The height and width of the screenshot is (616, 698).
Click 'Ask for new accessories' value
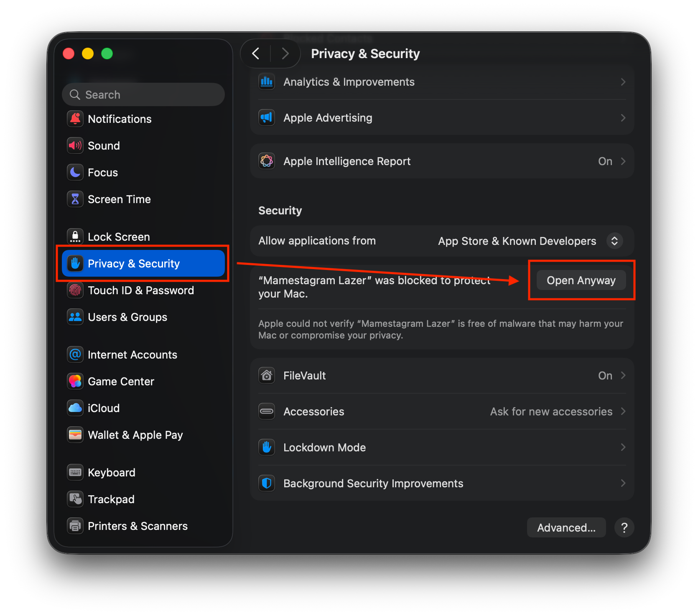click(x=551, y=412)
